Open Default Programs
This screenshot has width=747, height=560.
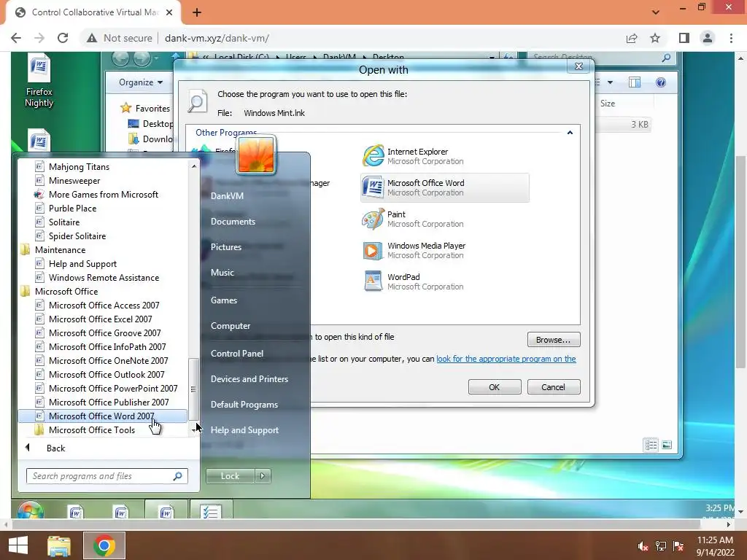pos(244,404)
